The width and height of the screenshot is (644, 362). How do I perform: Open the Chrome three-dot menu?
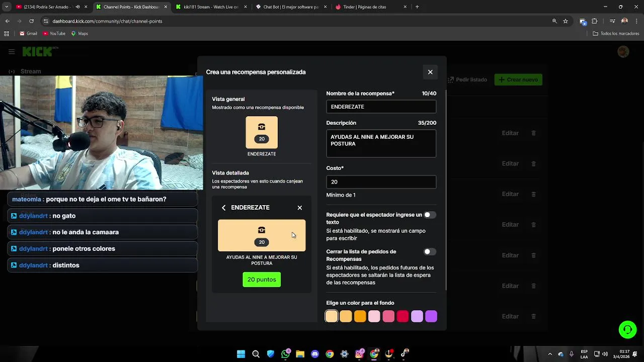tap(636, 21)
